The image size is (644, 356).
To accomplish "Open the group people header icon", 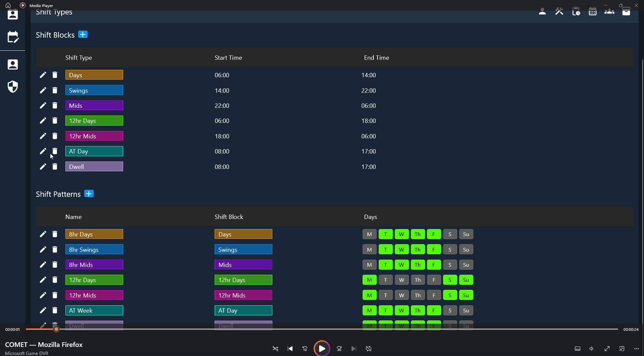I will click(x=609, y=12).
